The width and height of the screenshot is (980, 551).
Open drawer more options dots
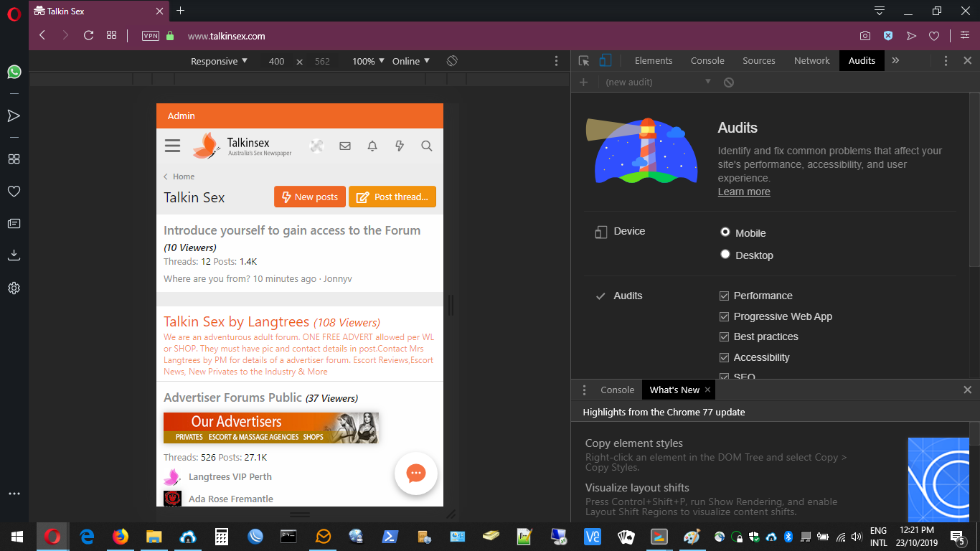tap(584, 390)
